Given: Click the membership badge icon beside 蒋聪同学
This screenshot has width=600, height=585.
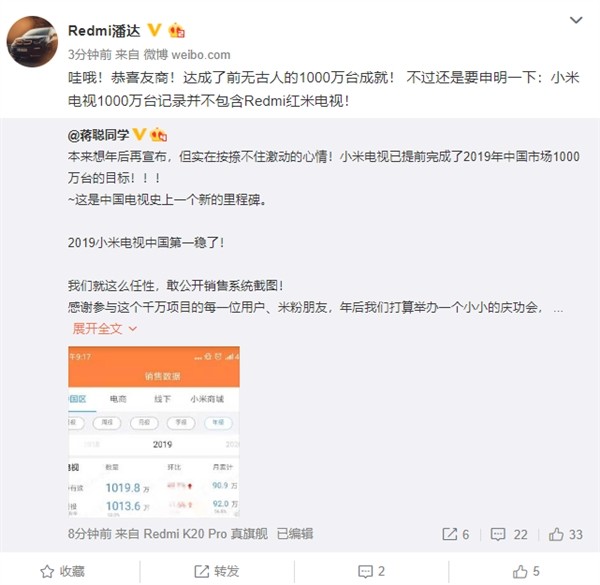Looking at the screenshot, I should click(x=159, y=134).
